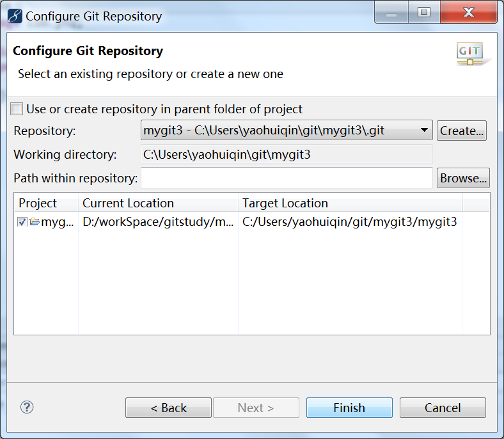
Task: Open the Repository dropdown list
Action: coord(287,131)
